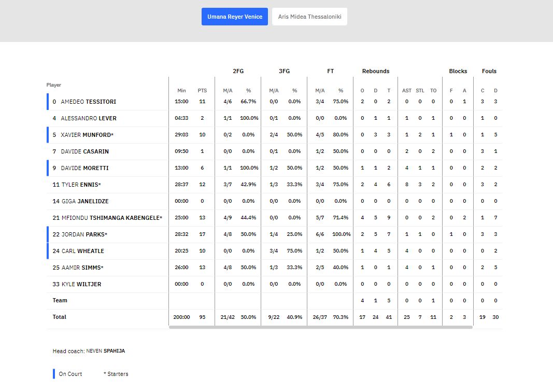Click horizontal scrollbar under stats table
The width and height of the screenshot is (553, 392).
click(x=320, y=327)
